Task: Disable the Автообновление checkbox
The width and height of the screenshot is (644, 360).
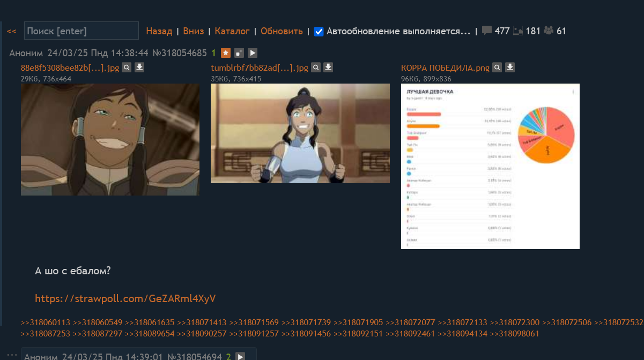Action: tap(319, 32)
